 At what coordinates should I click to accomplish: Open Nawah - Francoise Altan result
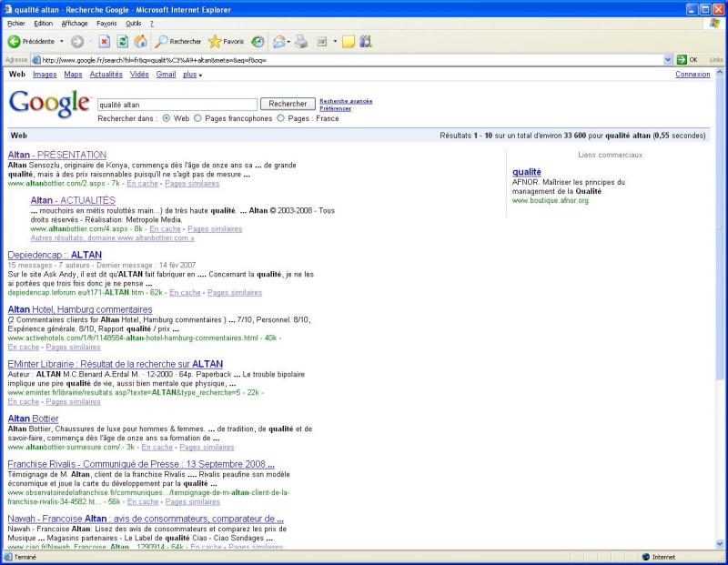(146, 519)
